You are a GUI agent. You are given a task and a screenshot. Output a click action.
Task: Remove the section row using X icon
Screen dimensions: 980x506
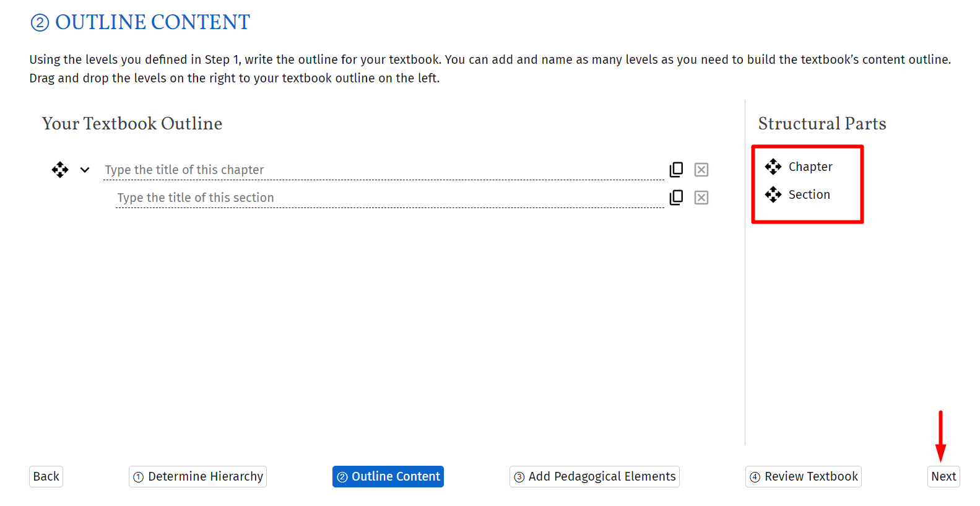[701, 198]
